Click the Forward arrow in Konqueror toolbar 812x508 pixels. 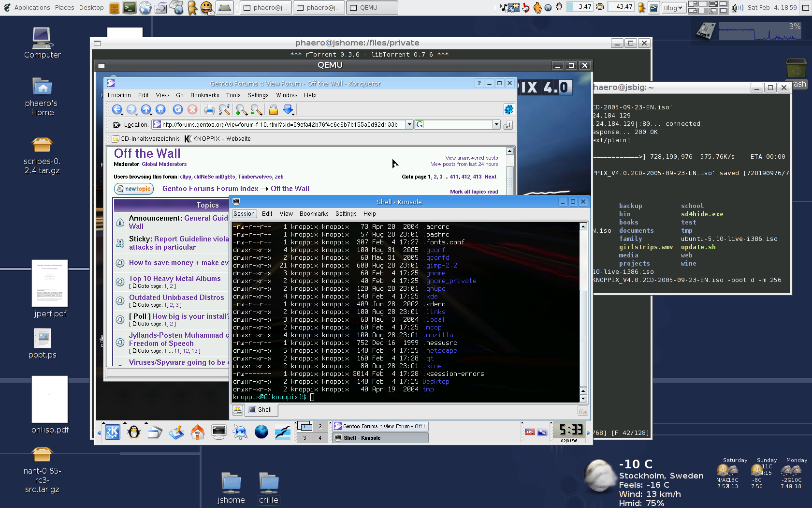[131, 109]
